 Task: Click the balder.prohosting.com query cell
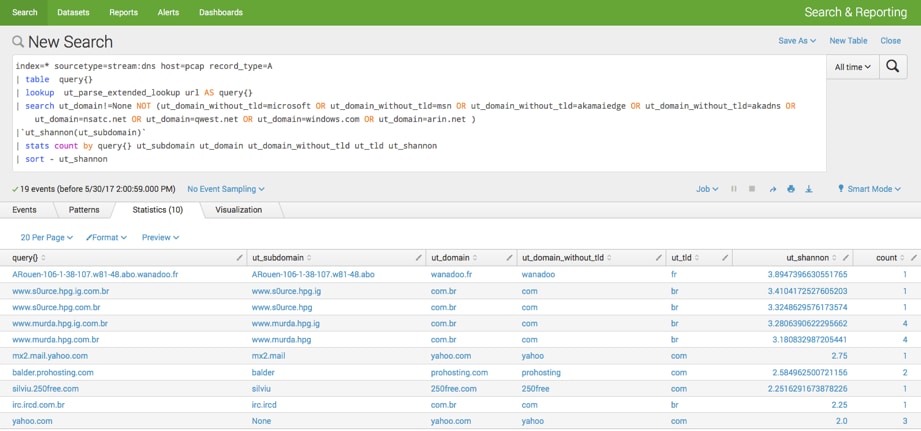(53, 372)
